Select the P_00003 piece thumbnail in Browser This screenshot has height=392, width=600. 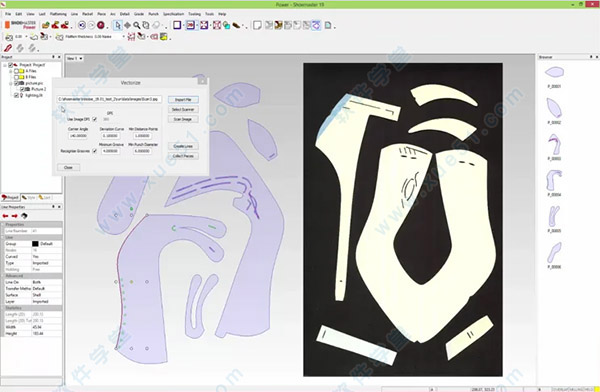click(554, 146)
